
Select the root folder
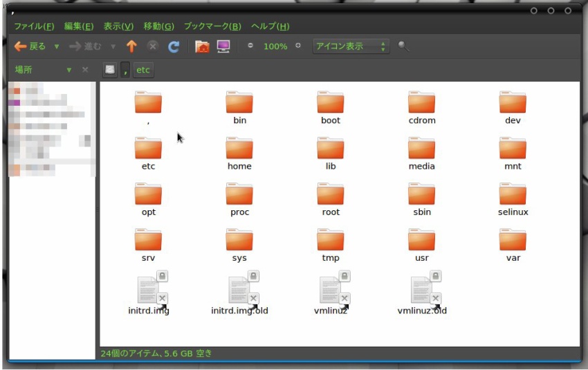[331, 194]
